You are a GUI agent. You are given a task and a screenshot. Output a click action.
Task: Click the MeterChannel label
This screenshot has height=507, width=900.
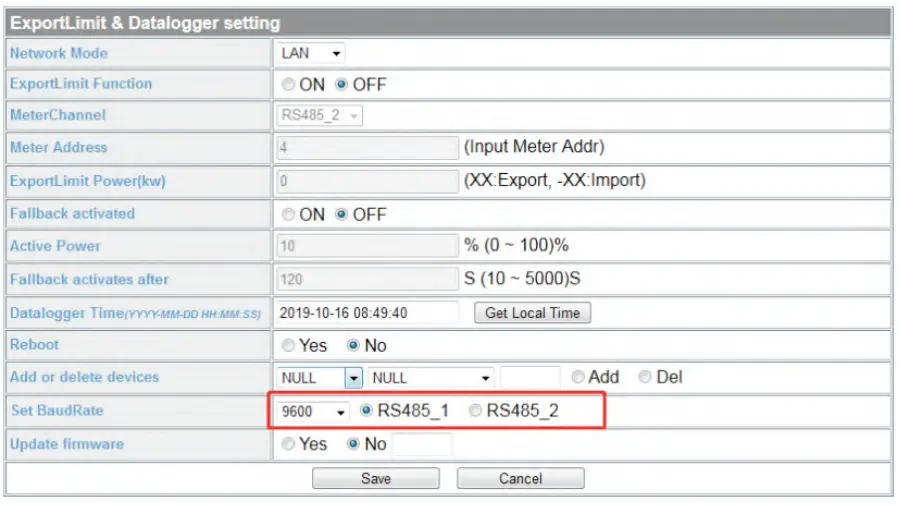click(x=58, y=115)
